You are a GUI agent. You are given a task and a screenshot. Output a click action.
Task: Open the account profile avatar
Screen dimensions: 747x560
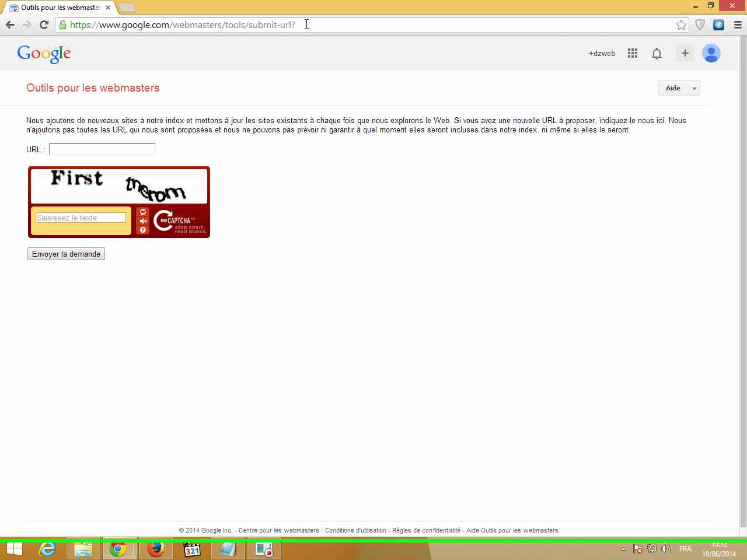point(711,53)
